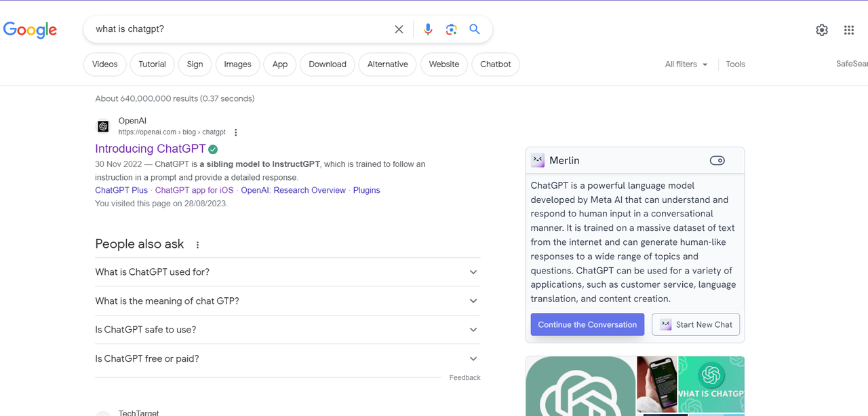The image size is (868, 416).
Task: Clear the search box with X icon
Action: [399, 29]
